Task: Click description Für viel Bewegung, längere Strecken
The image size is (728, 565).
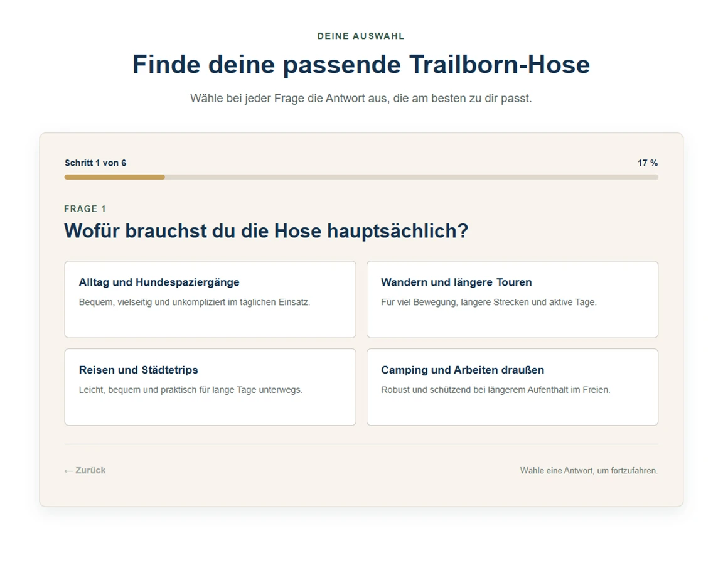Action: [489, 302]
